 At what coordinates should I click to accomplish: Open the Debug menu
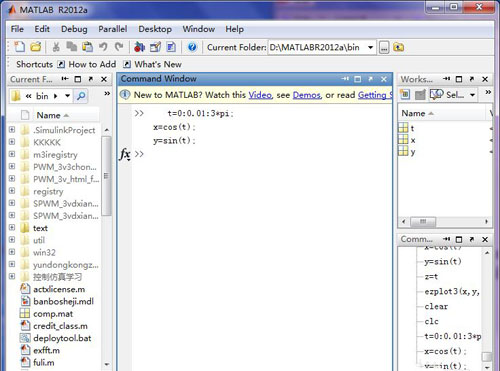click(74, 29)
